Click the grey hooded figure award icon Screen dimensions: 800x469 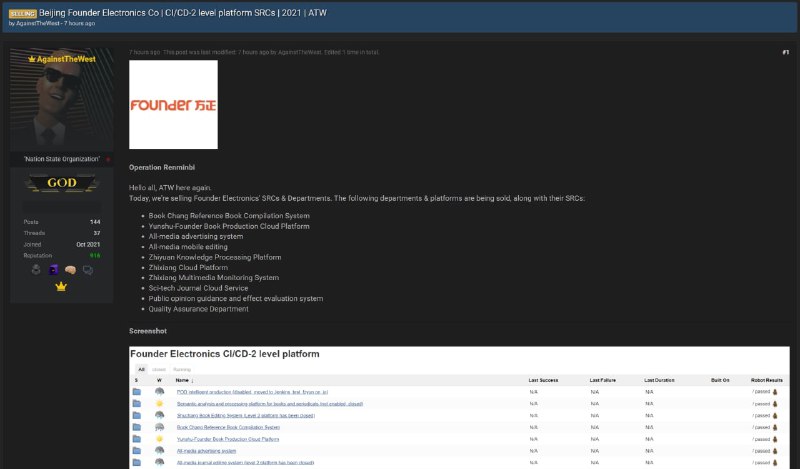[x=36, y=270]
